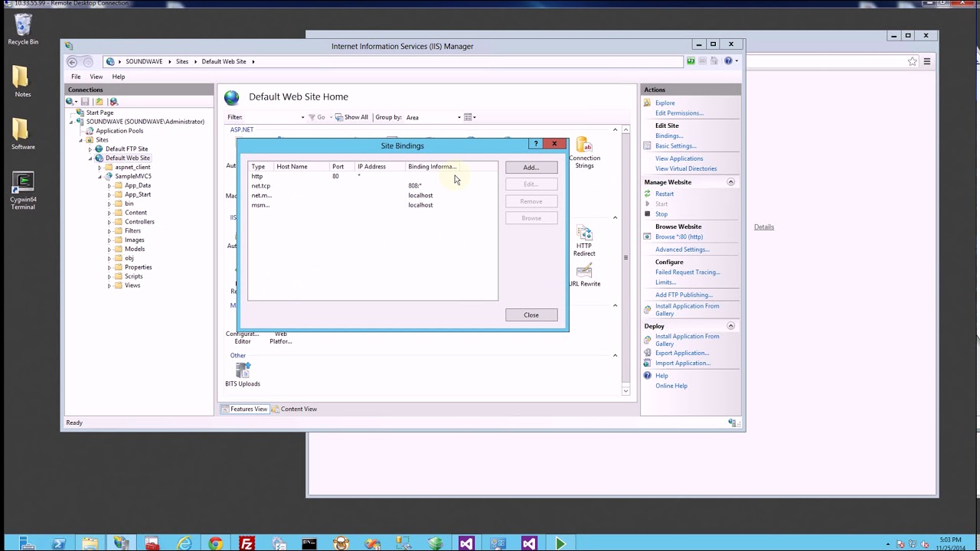Click the Restart website icon
The height and width of the screenshot is (551, 980).
pos(648,194)
